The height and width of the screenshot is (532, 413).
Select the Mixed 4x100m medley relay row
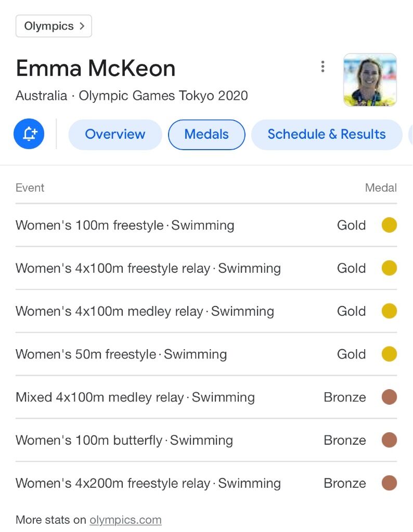point(206,397)
